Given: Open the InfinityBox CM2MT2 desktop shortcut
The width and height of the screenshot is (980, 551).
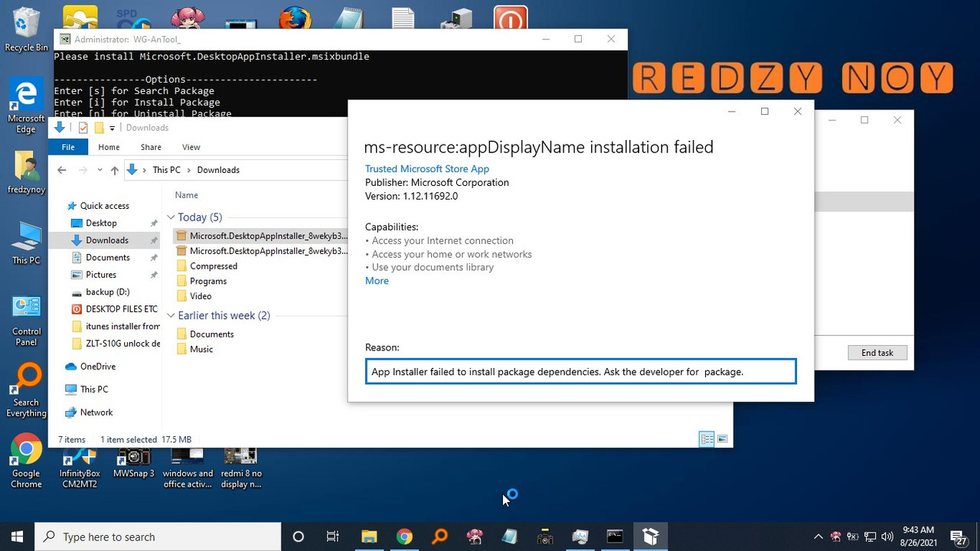Looking at the screenshot, I should 80,468.
